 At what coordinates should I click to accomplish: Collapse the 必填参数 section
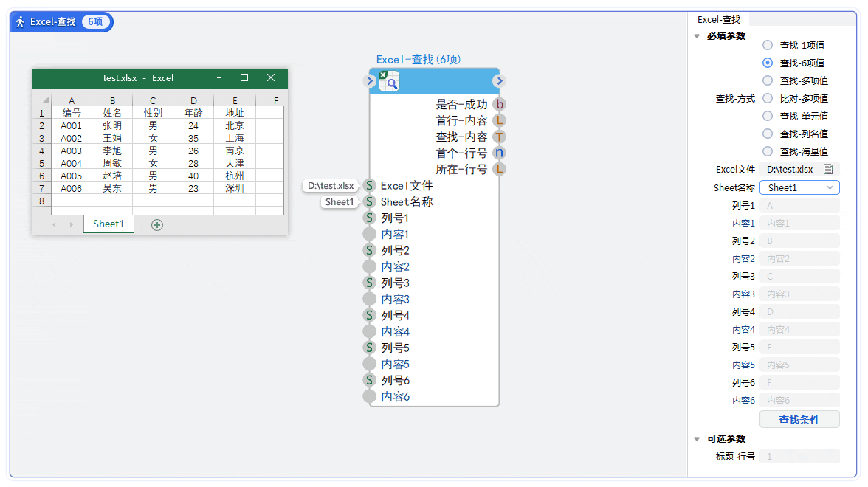tap(697, 36)
